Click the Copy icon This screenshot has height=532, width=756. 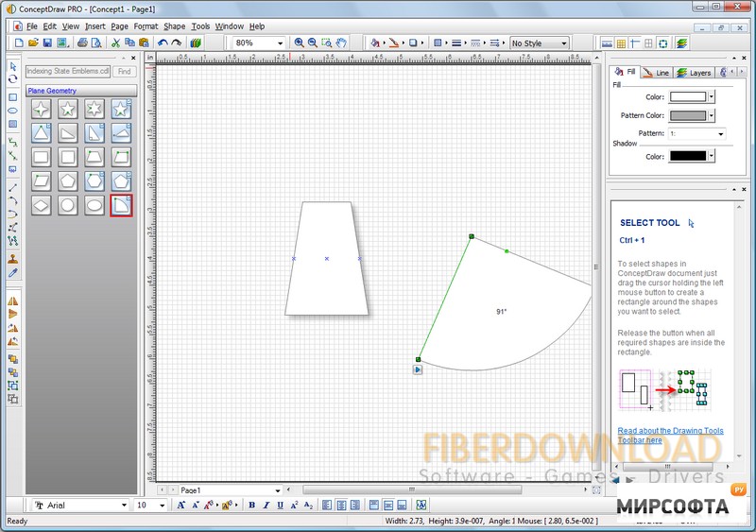click(129, 43)
